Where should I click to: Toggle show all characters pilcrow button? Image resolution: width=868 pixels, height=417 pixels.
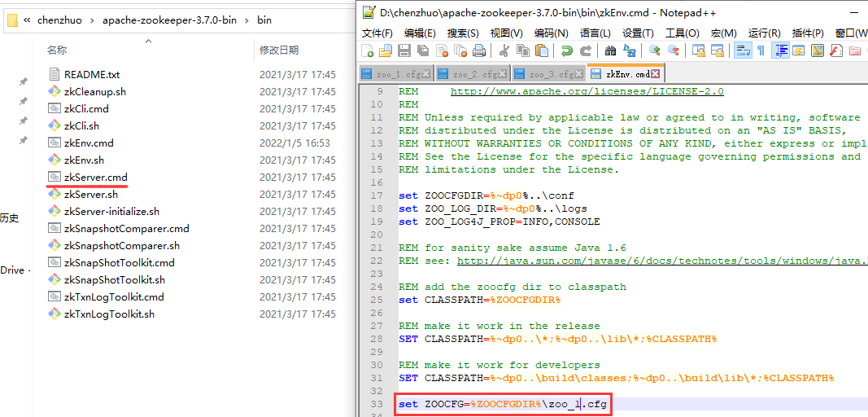[x=761, y=50]
